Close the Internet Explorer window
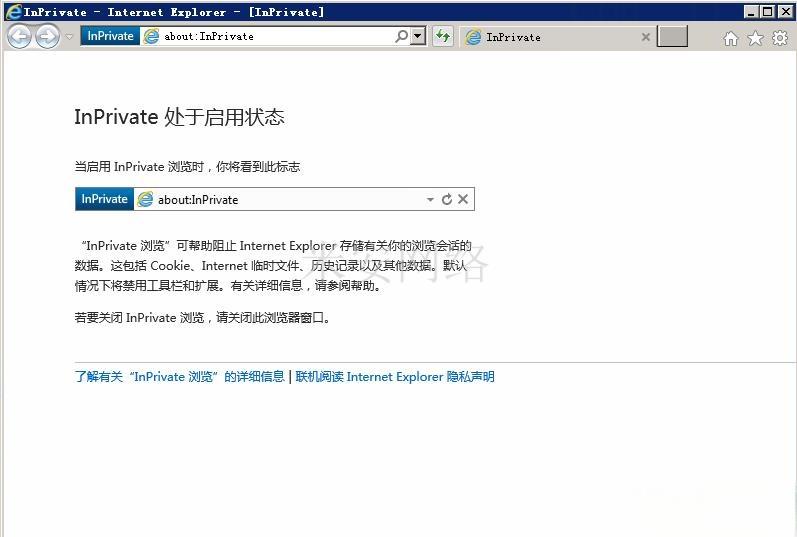797x537 pixels. pyautogui.click(x=785, y=11)
